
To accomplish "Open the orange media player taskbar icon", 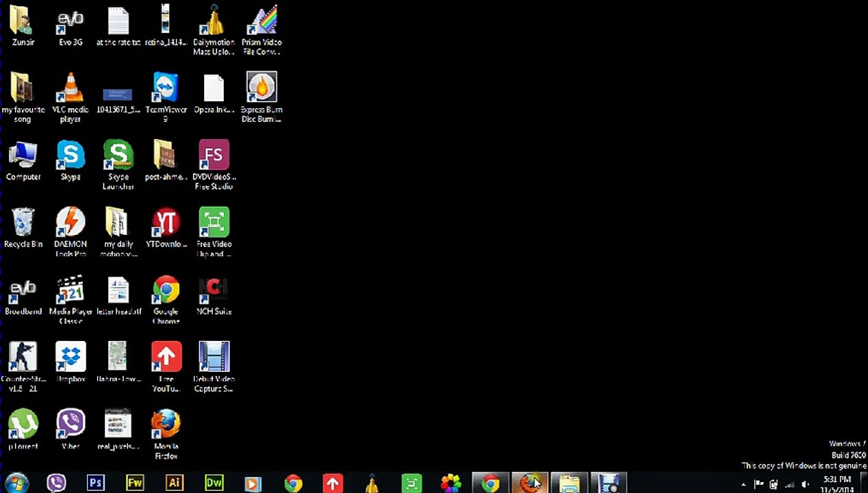I will (253, 483).
